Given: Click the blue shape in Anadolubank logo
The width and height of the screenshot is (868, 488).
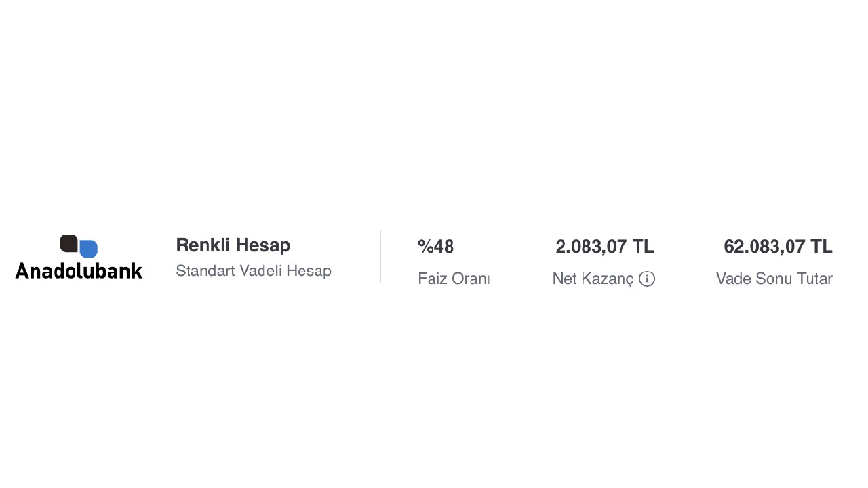Looking at the screenshot, I should tap(89, 249).
